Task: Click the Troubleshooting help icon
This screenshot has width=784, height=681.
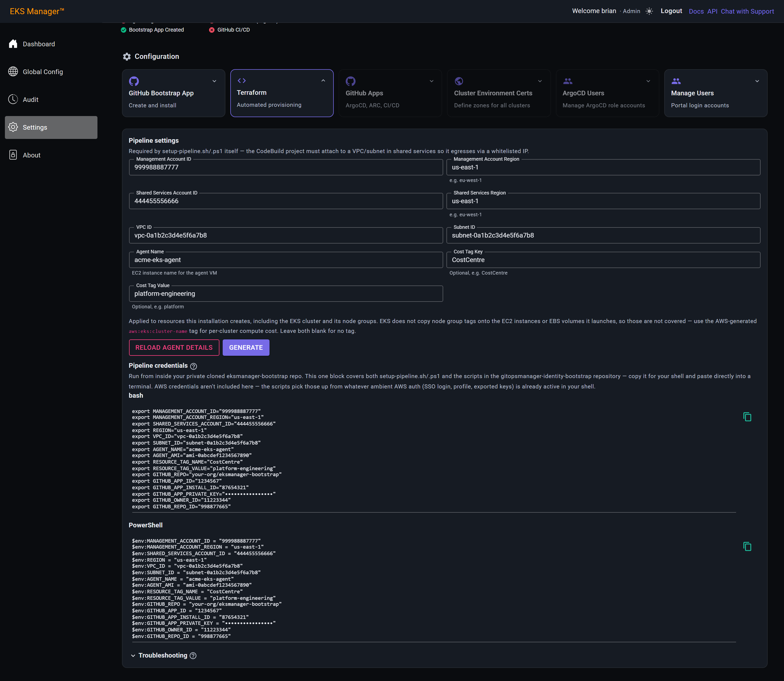Action: (193, 656)
